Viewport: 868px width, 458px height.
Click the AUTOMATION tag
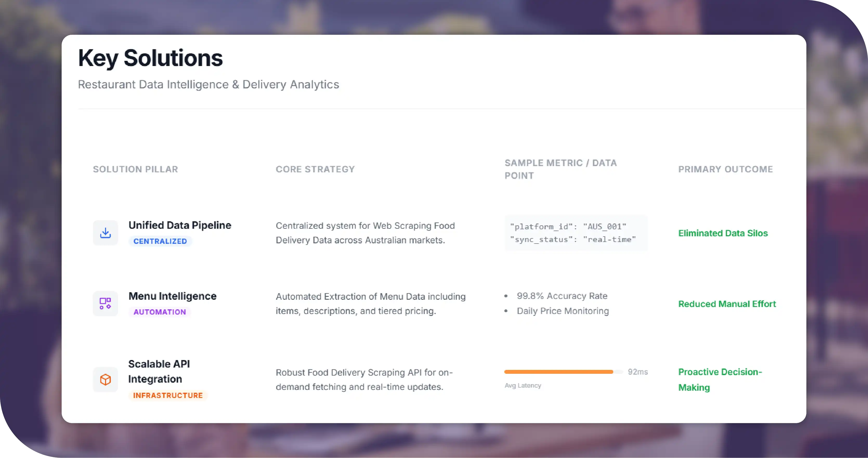click(160, 312)
